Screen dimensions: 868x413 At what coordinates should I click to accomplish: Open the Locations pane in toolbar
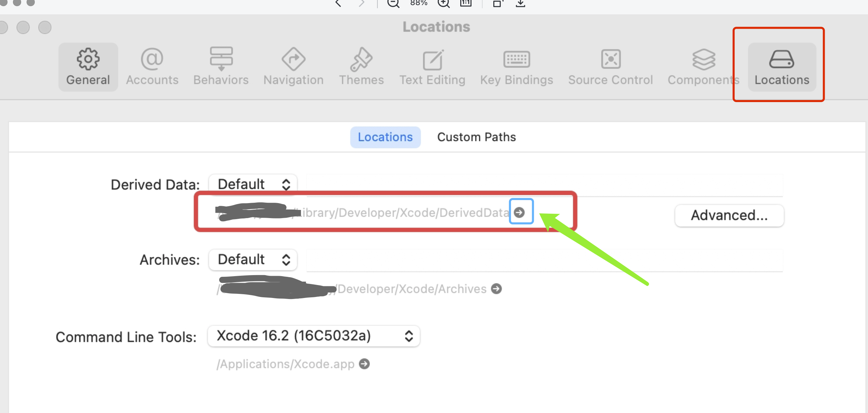782,67
